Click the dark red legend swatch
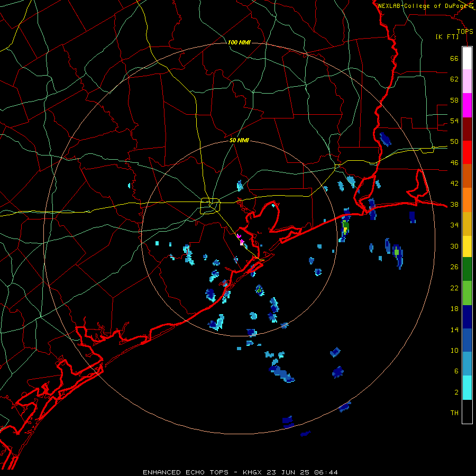 [467, 129]
